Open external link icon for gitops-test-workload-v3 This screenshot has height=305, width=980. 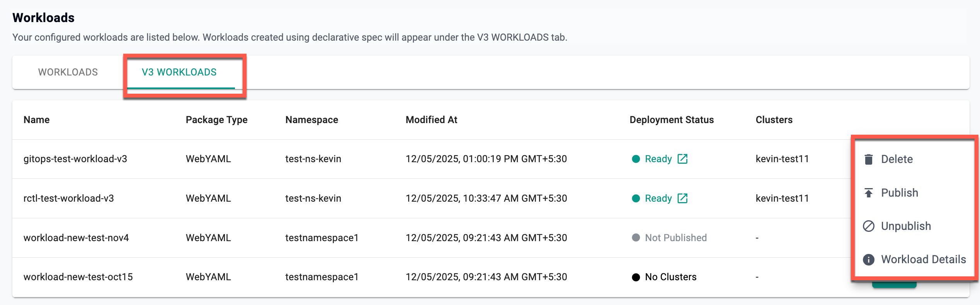[682, 159]
